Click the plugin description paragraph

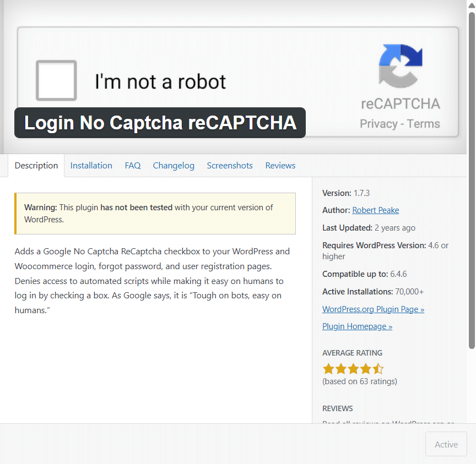[152, 281]
